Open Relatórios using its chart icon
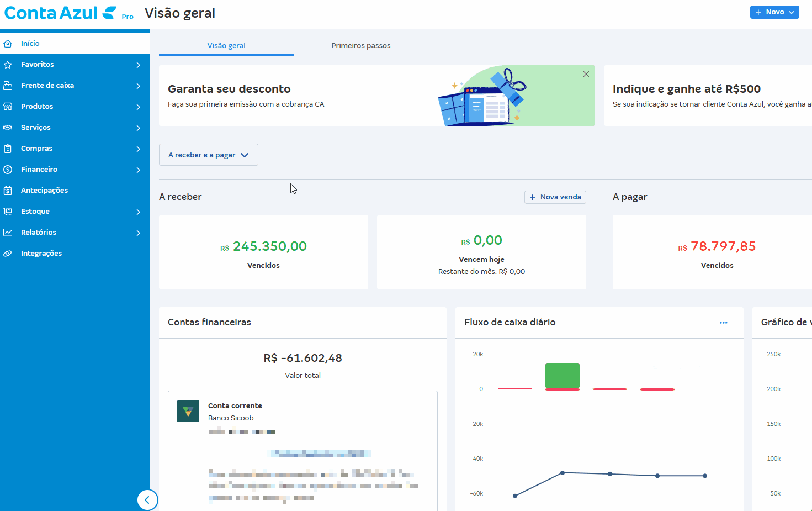812x511 pixels. point(8,232)
